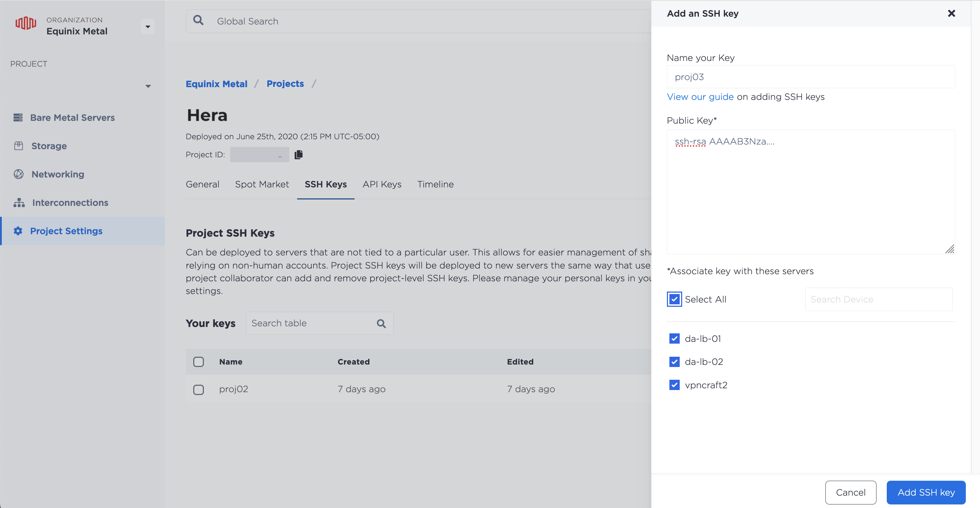
Task: Uncheck the vpncraft2 server checkbox
Action: pyautogui.click(x=674, y=385)
